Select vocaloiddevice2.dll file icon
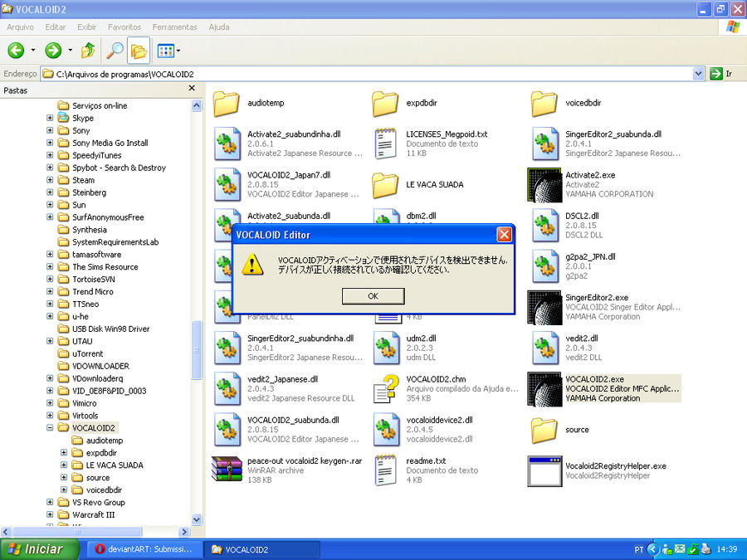 coord(386,430)
